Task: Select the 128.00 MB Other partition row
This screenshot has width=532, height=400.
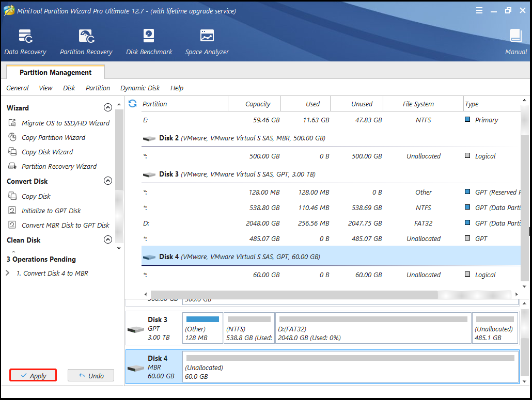Action: pyautogui.click(x=331, y=192)
